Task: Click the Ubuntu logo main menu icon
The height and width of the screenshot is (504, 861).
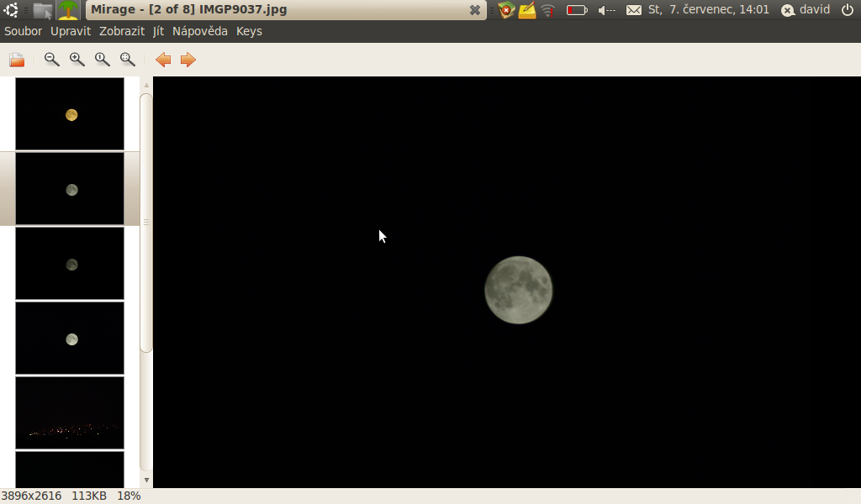Action: click(11, 10)
